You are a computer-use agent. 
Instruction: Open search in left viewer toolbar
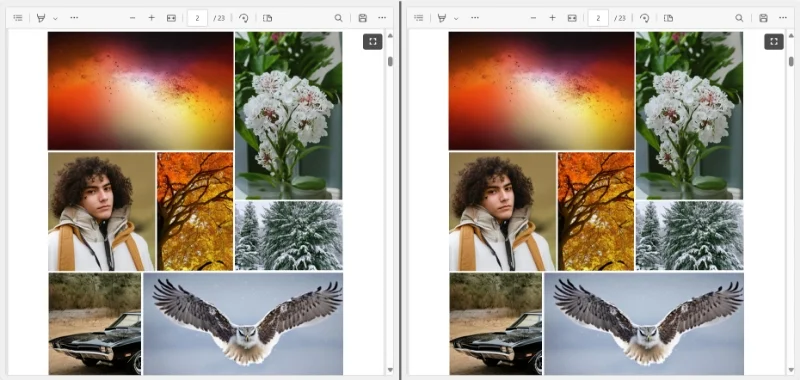pos(338,18)
